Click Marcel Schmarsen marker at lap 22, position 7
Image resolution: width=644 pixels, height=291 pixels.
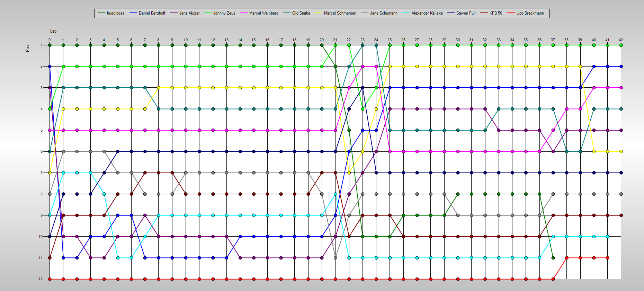349,173
